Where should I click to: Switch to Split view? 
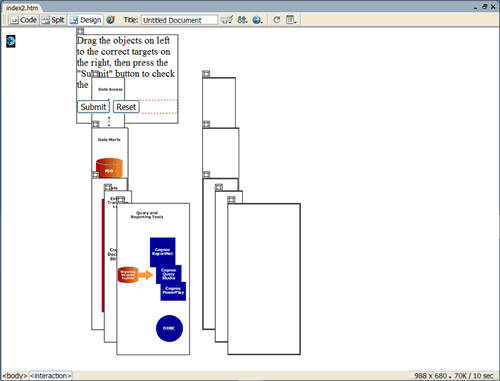pyautogui.click(x=53, y=20)
